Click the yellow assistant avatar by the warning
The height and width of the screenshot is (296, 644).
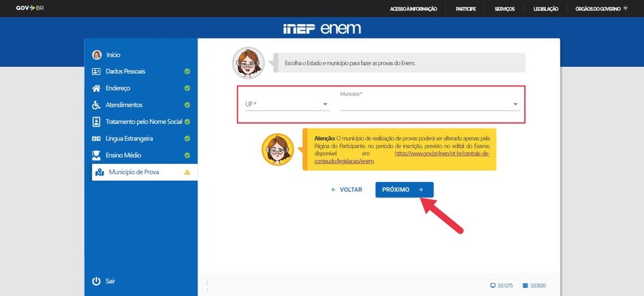277,149
